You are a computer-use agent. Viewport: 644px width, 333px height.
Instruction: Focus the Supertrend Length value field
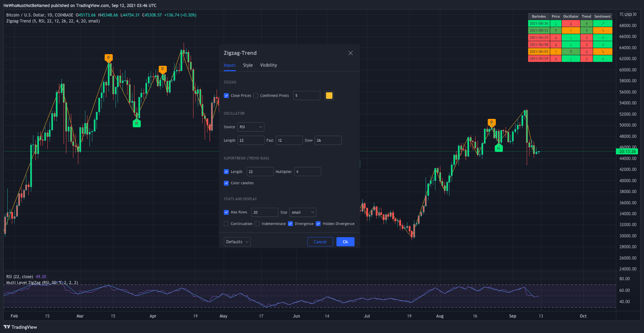pyautogui.click(x=260, y=172)
